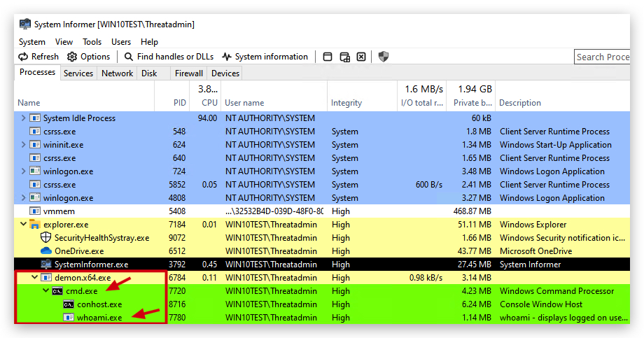The width and height of the screenshot is (644, 338).
Task: Collapse the cmd.exe child processes
Action: (x=46, y=291)
